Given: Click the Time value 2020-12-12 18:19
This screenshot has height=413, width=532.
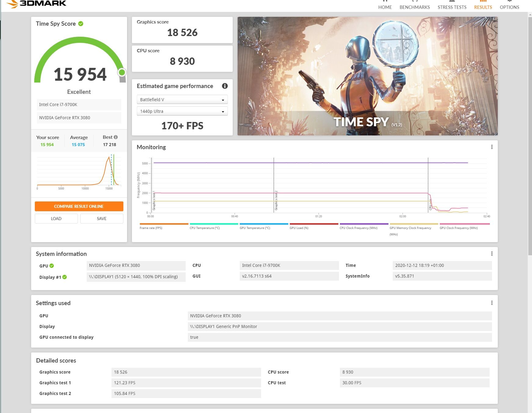Looking at the screenshot, I should pos(442,265).
